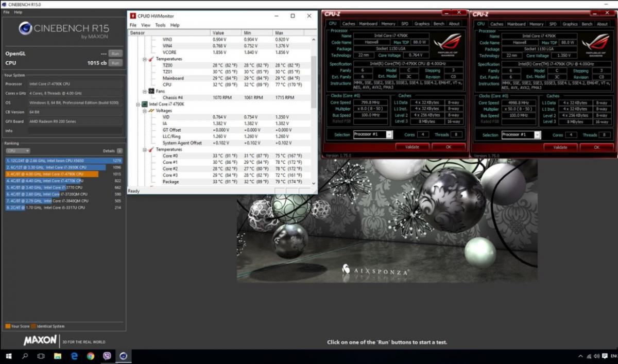Click the Intel Core i7 4790K chip icon
This screenshot has height=364, width=618.
pyautogui.click(x=145, y=104)
